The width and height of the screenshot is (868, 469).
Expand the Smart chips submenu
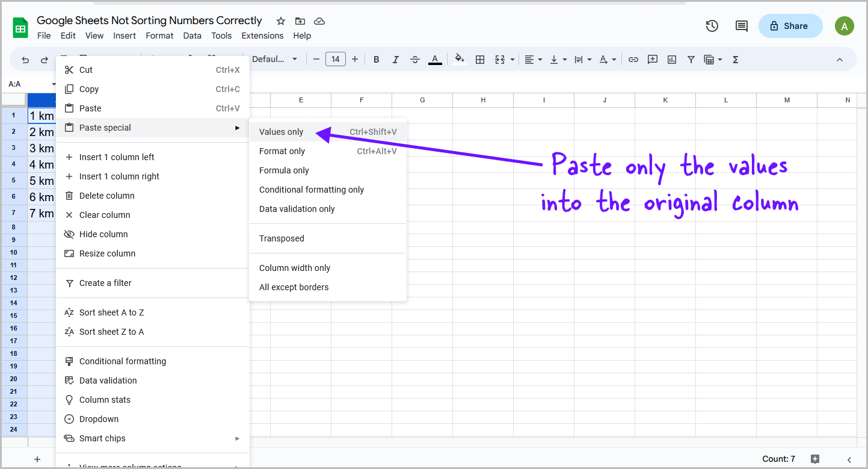[x=152, y=438]
